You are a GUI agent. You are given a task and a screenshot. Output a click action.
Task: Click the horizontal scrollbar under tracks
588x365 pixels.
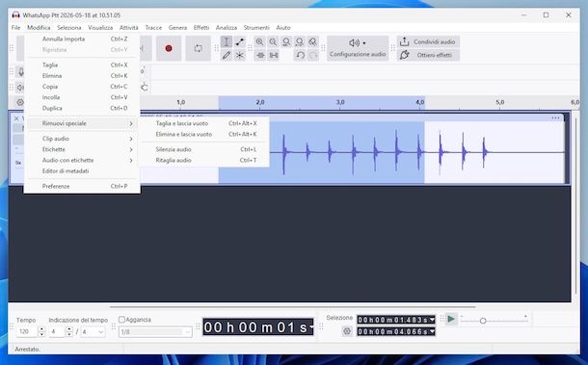coord(292,306)
